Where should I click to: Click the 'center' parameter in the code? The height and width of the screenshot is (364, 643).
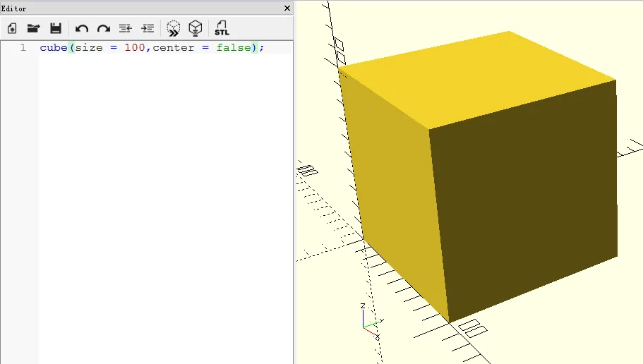174,48
